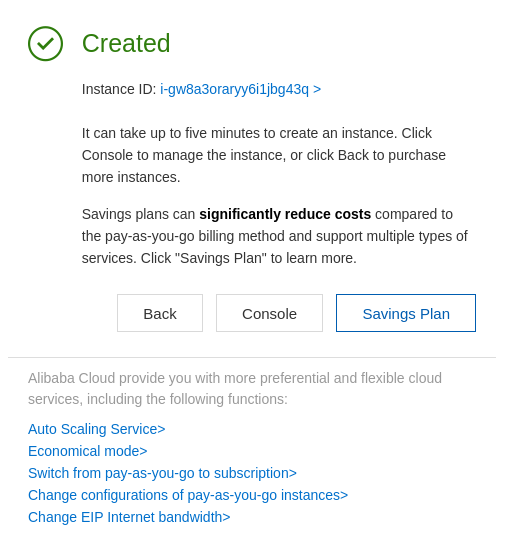Open the Console to manage the instance

click(x=269, y=313)
